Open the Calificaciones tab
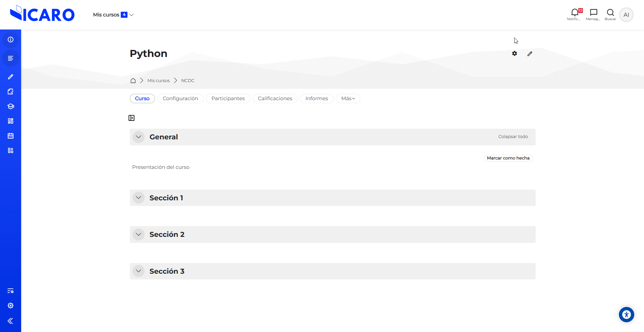Screen dimensions: 644x332 click(275, 98)
